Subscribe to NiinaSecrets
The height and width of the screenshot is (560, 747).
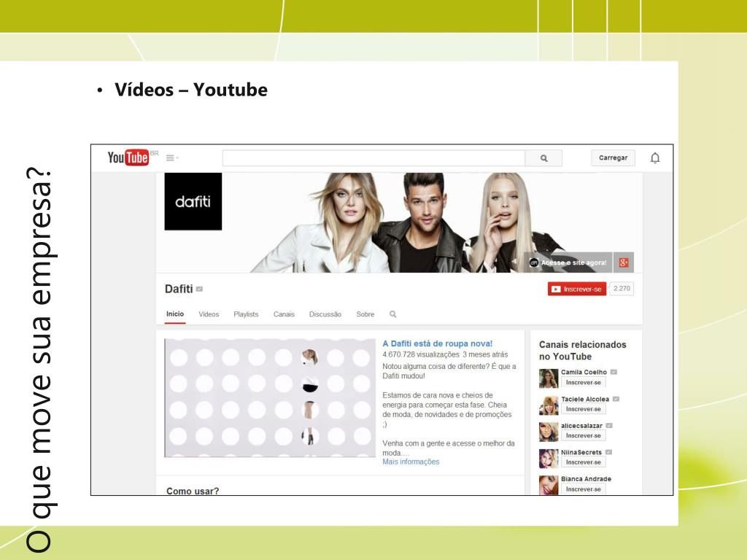(583, 462)
